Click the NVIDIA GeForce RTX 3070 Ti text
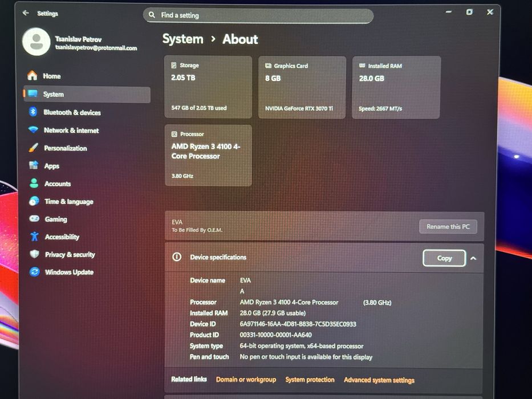This screenshot has width=532, height=399. click(299, 108)
